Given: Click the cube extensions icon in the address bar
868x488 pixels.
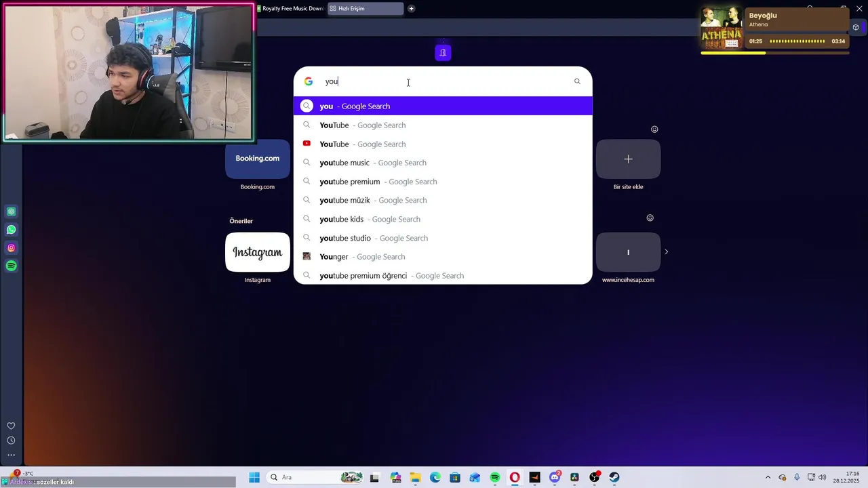Looking at the screenshot, I should [x=856, y=28].
